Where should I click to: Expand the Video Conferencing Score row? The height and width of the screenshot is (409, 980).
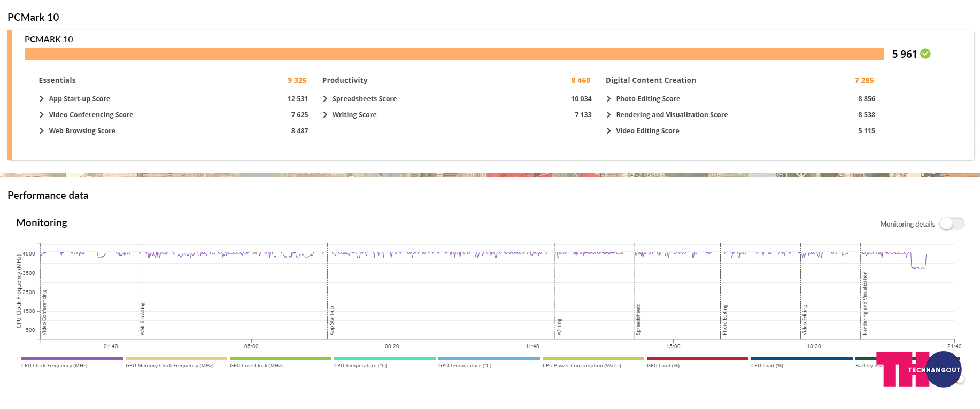(42, 115)
